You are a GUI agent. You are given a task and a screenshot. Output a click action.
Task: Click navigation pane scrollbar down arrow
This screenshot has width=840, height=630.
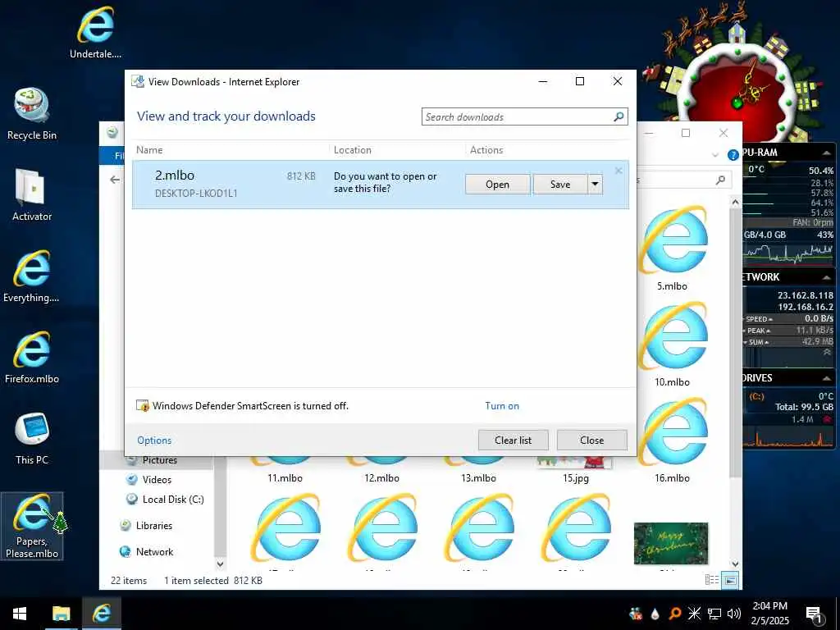(220, 564)
